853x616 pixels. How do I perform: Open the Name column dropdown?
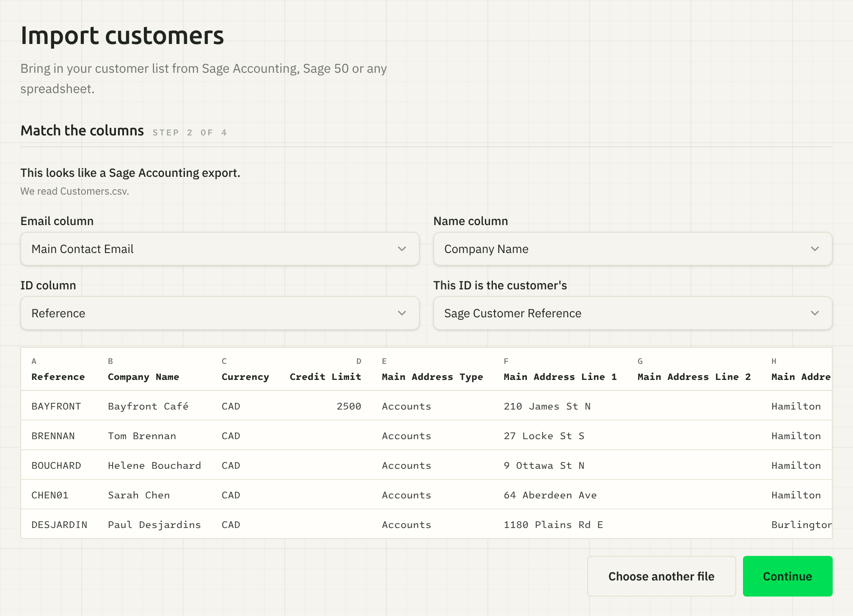(x=633, y=249)
